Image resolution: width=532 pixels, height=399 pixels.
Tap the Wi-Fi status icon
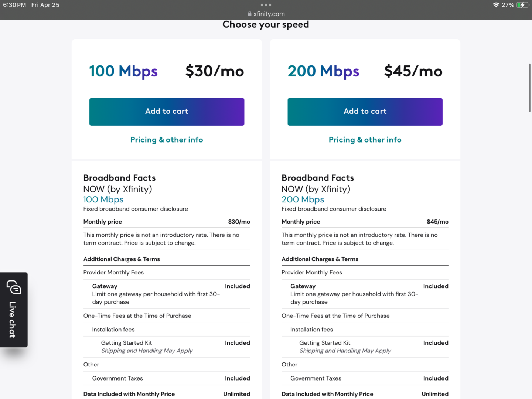496,5
